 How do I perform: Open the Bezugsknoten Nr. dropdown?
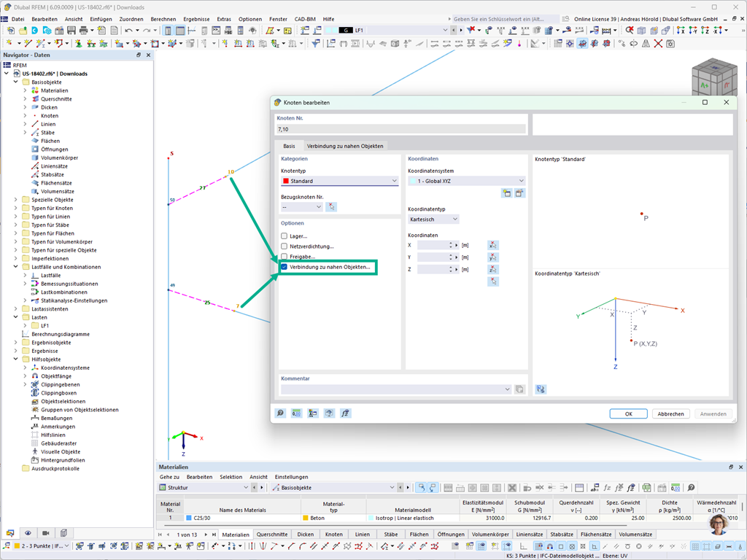coord(302,206)
